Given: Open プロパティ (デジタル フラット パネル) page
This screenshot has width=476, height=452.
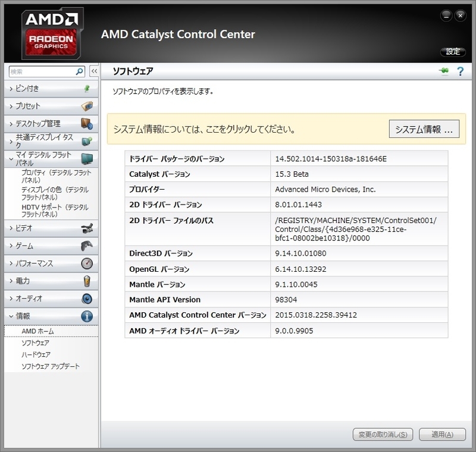Looking at the screenshot, I should coord(56,176).
